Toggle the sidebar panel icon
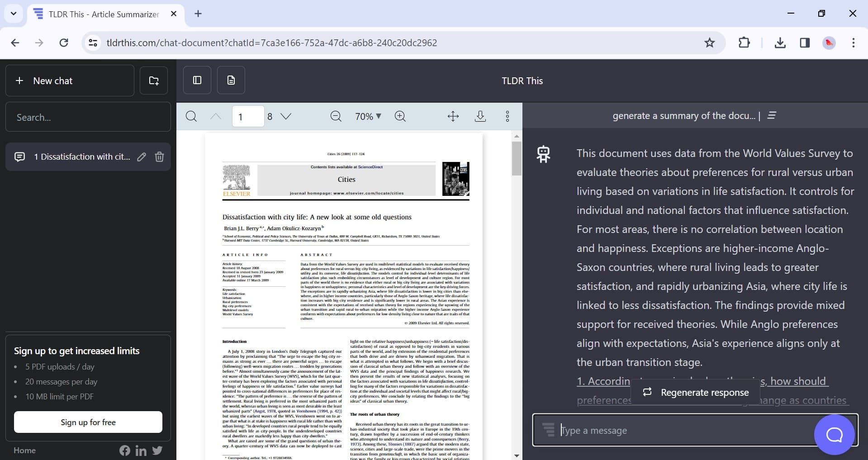The width and height of the screenshot is (868, 460). pos(197,80)
